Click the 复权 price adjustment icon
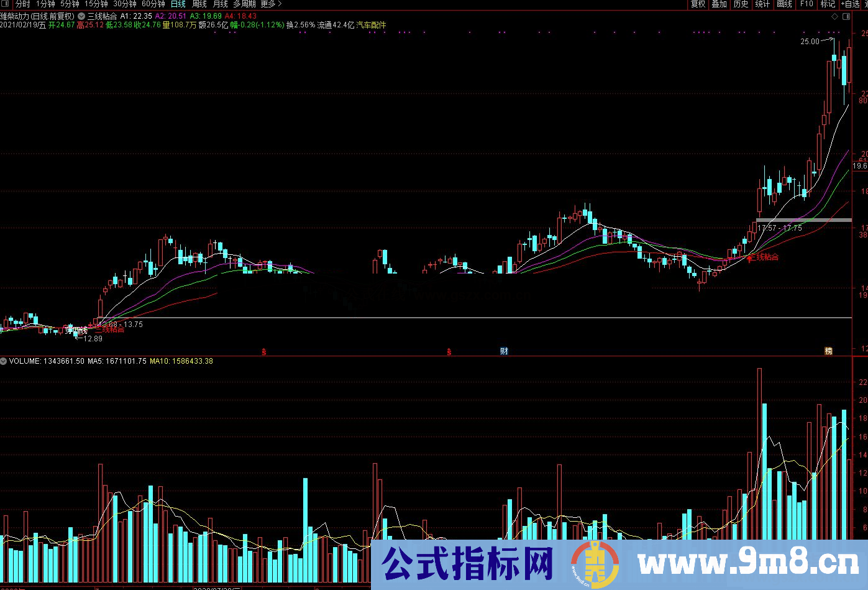This screenshot has height=590, width=868. 697,4
